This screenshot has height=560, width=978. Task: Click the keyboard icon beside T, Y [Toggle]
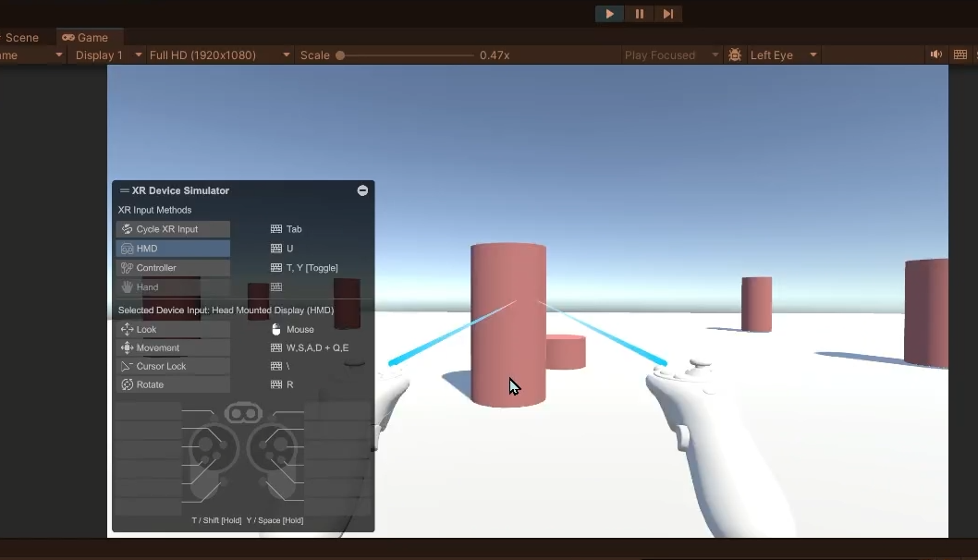276,268
